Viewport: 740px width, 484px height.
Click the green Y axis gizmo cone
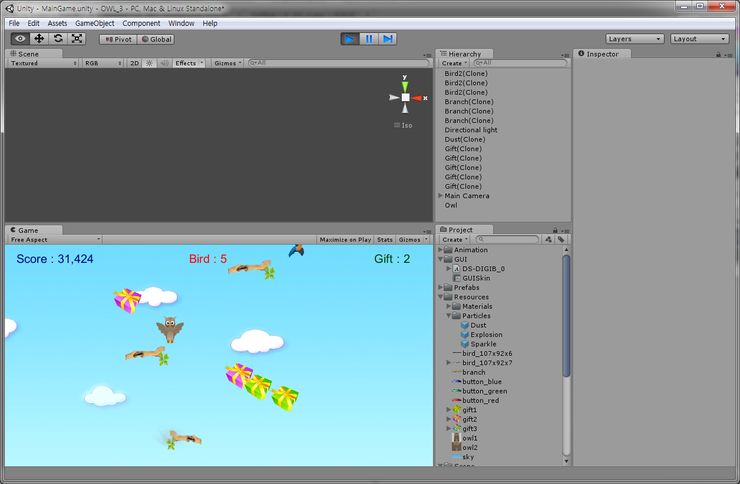coord(405,86)
